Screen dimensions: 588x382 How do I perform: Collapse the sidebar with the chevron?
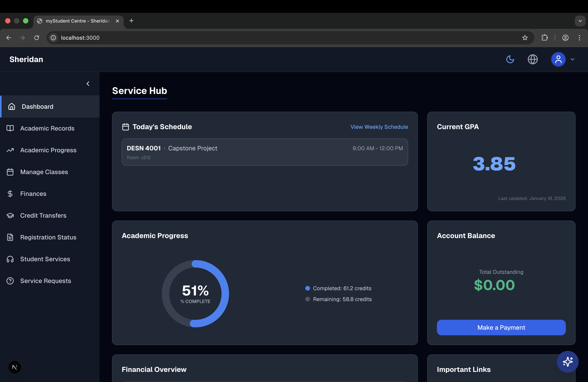(x=88, y=83)
